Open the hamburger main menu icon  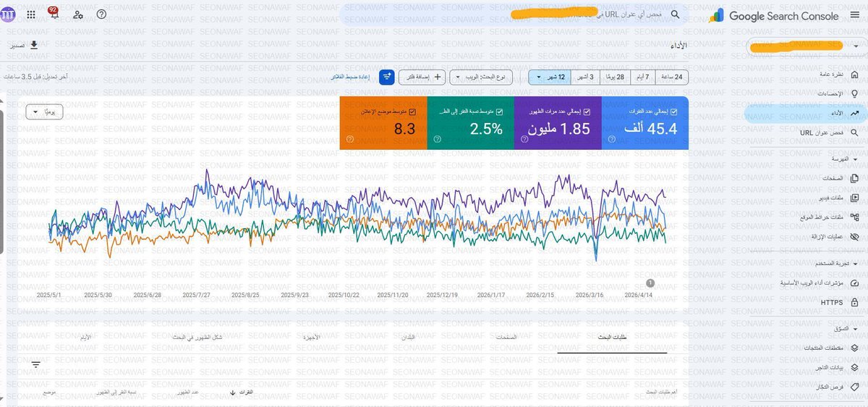pyautogui.click(x=855, y=14)
